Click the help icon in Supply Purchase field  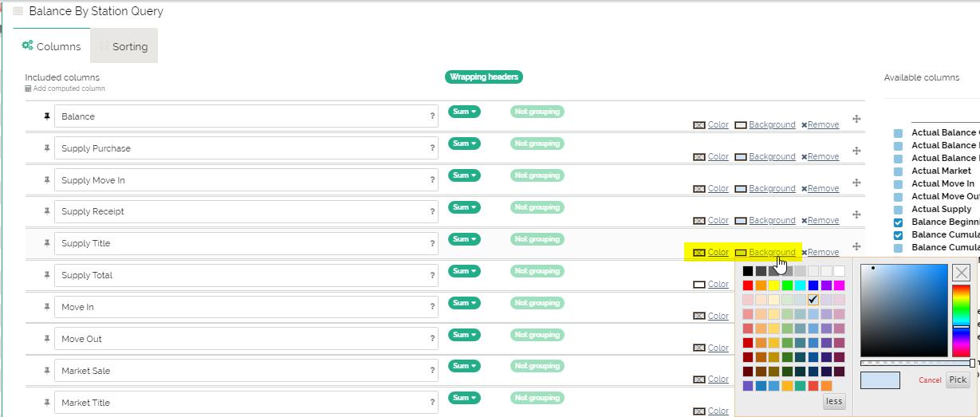[x=433, y=148]
